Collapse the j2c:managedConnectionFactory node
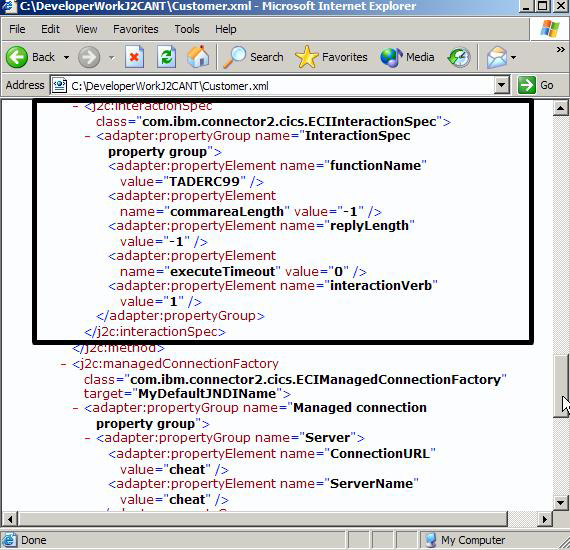Image resolution: width=570 pixels, height=550 pixels. pos(63,364)
